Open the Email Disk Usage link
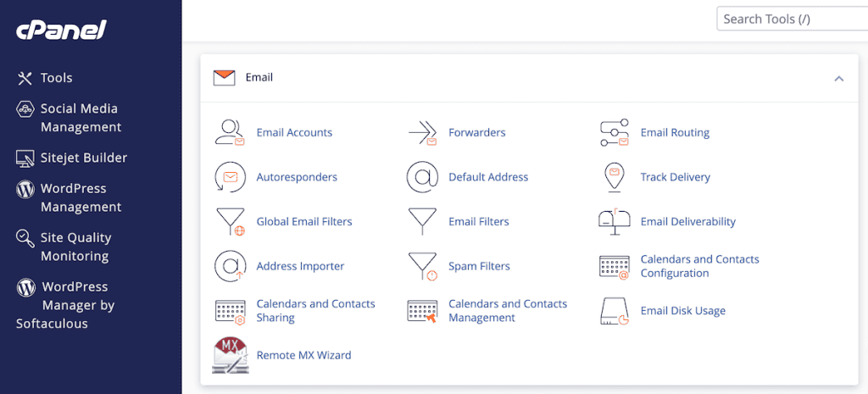Viewport: 868px width, 394px height. 682,311
